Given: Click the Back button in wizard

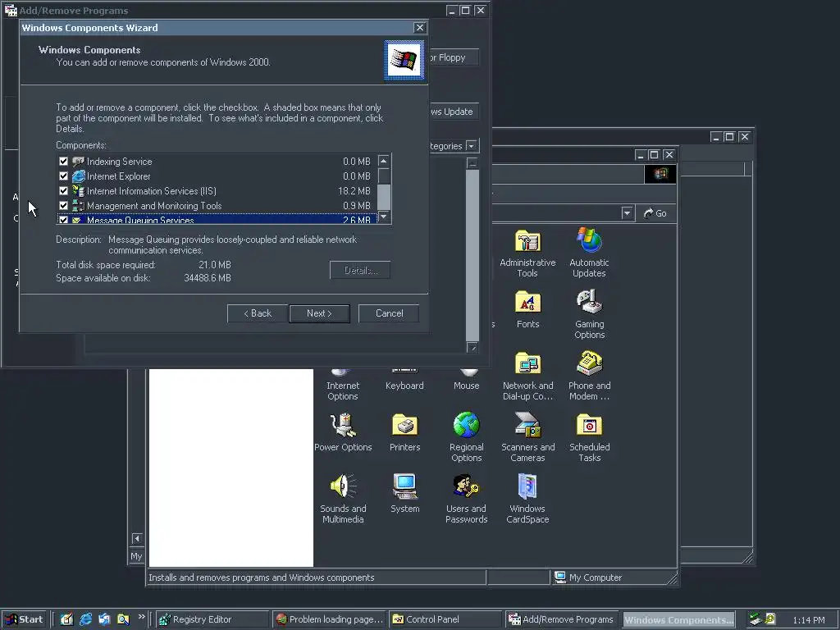Looking at the screenshot, I should point(258,313).
